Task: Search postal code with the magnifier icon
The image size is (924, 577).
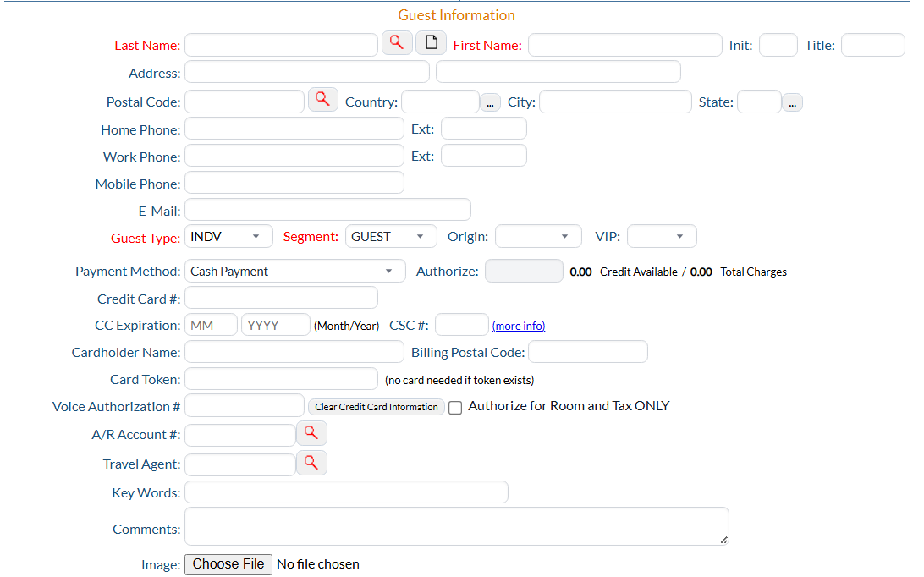Action: pos(322,100)
